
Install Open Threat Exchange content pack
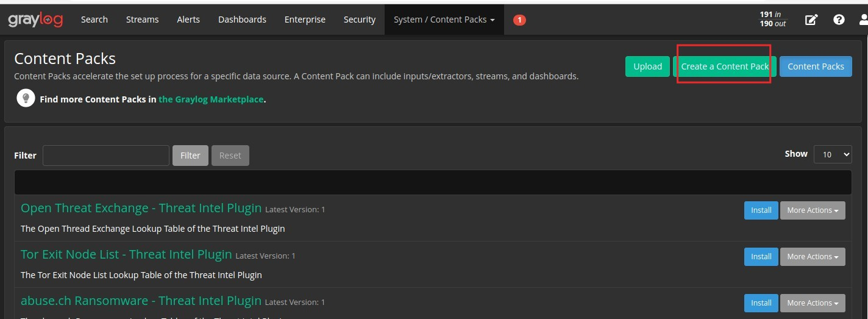[x=761, y=210]
